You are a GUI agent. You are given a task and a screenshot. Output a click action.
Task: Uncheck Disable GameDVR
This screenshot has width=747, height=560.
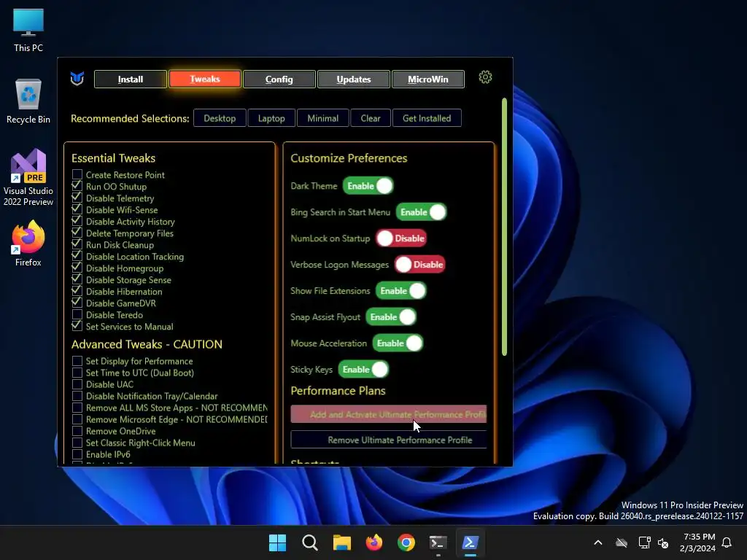(77, 303)
